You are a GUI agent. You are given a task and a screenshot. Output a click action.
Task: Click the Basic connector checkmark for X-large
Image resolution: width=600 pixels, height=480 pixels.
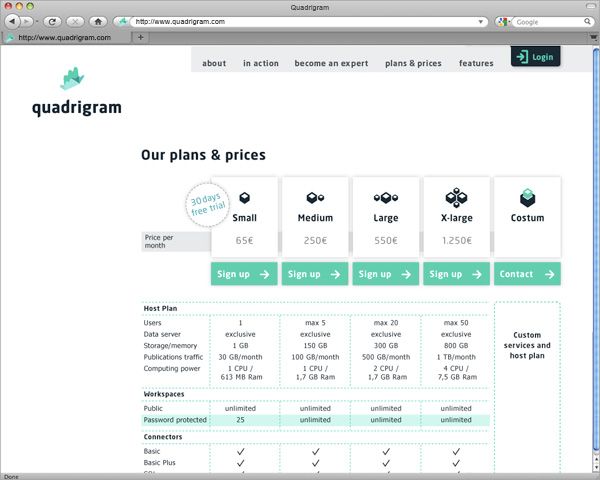point(456,452)
